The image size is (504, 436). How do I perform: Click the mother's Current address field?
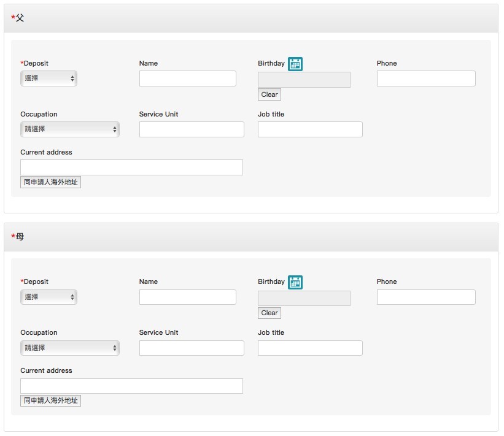tap(131, 386)
